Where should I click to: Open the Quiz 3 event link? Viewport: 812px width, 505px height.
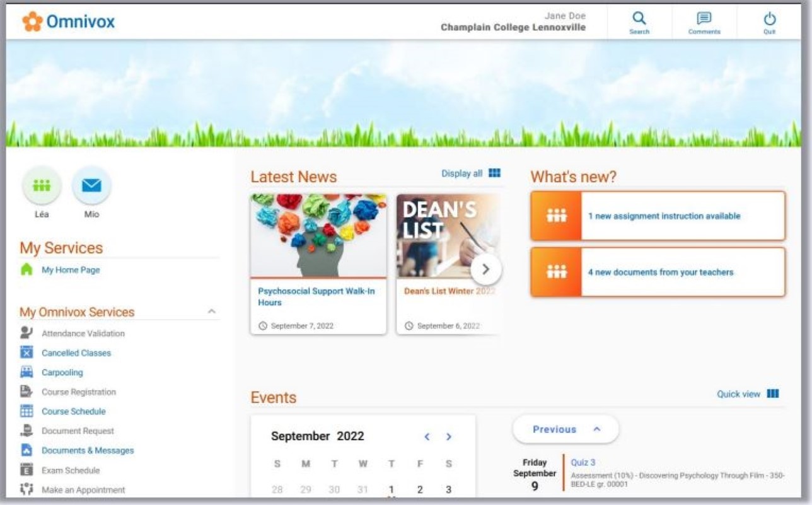(583, 463)
